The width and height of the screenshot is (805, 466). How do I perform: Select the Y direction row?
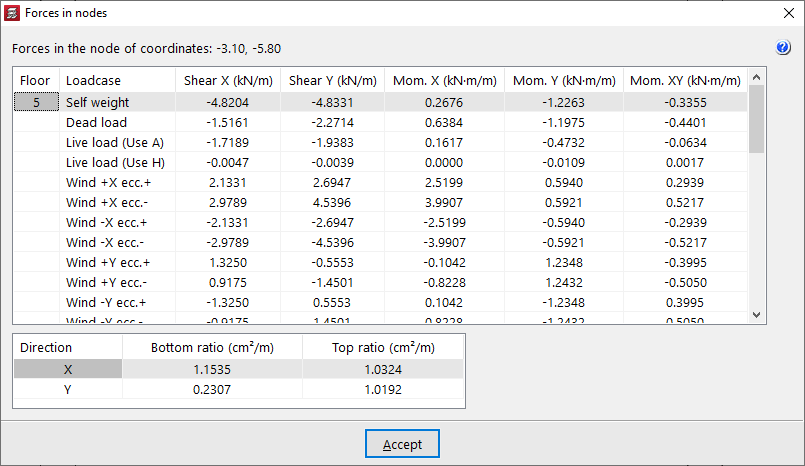coord(68,390)
